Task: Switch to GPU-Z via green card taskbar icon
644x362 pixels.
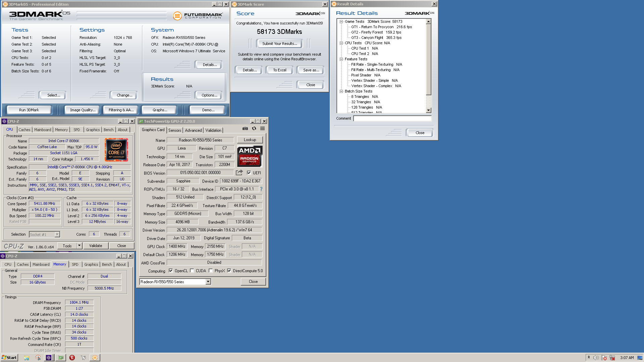Action: point(61,358)
